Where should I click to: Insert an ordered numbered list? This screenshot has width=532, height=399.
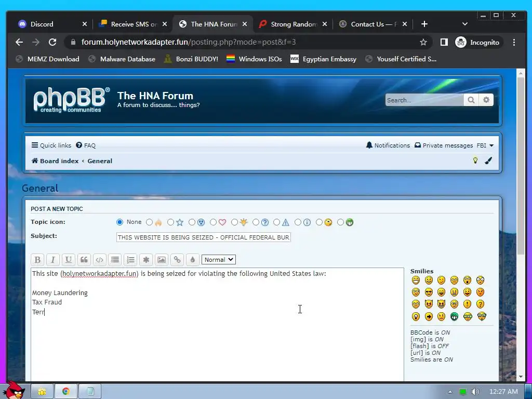click(x=130, y=260)
